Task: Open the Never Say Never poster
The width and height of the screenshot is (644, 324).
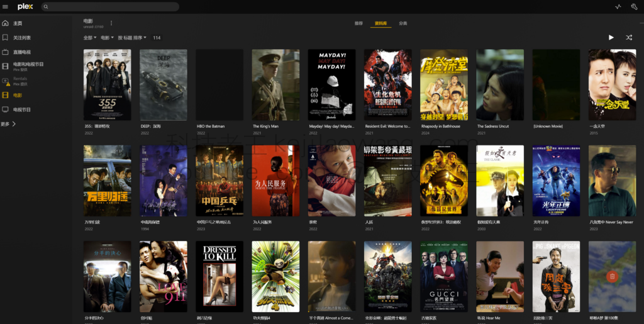Action: click(x=613, y=181)
